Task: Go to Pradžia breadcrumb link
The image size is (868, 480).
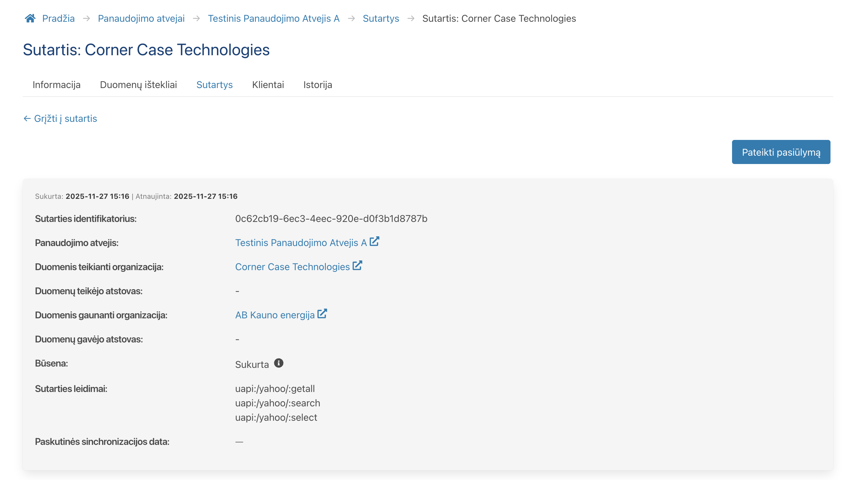Action: pos(58,18)
